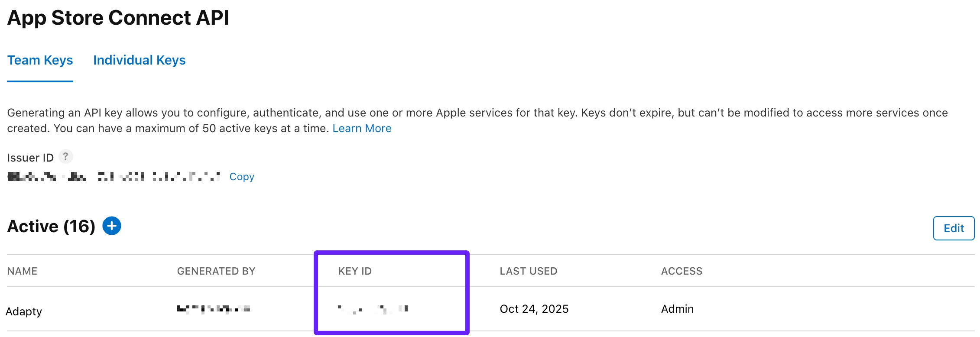Click the LAST USED column header
The image size is (980, 337).
528,271
